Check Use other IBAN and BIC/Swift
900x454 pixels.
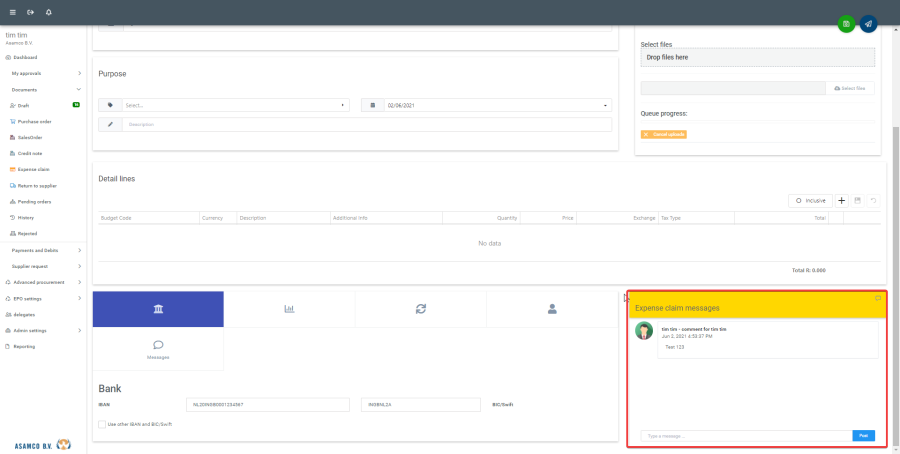(x=103, y=424)
